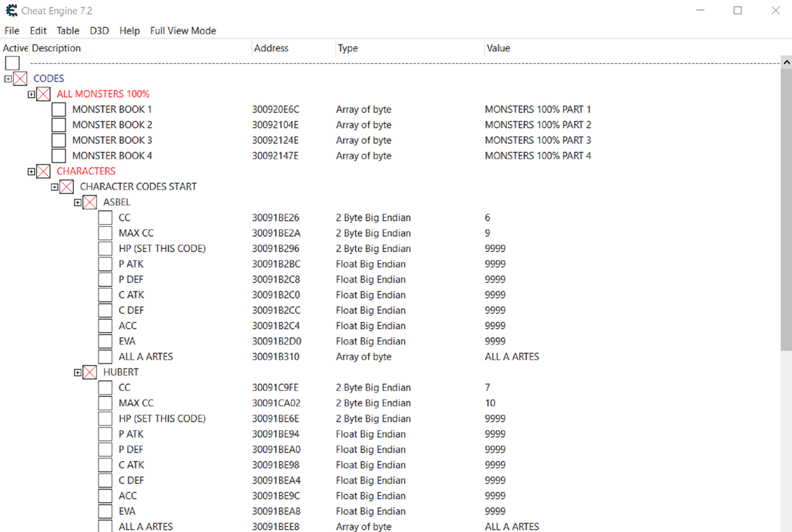Select the HUBERT group label

pos(120,372)
